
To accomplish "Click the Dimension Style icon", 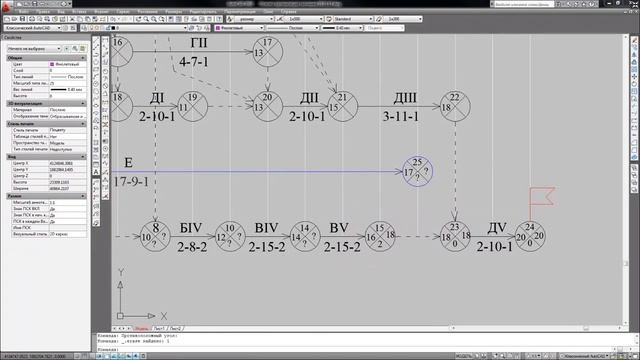I will click(x=280, y=19).
